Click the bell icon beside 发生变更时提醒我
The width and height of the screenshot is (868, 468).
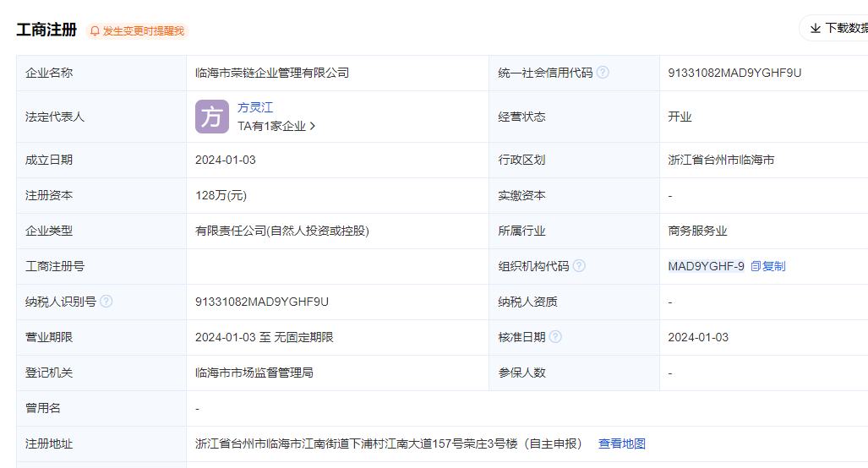[x=95, y=31]
